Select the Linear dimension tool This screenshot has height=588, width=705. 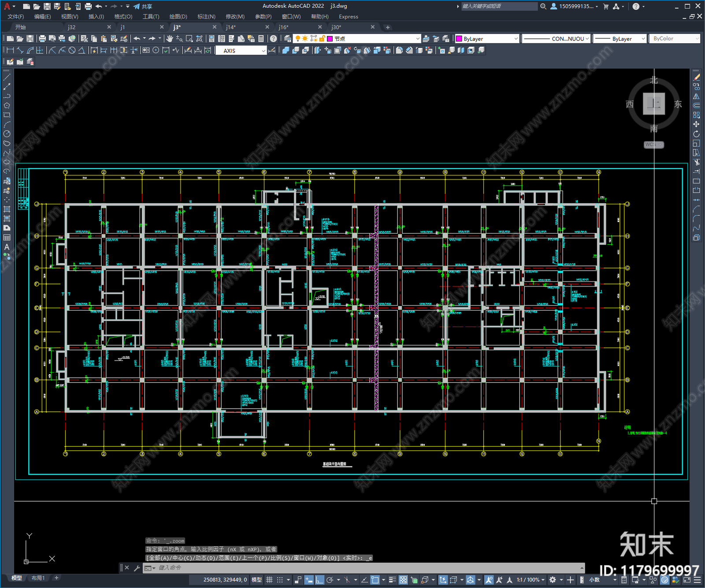pos(11,50)
